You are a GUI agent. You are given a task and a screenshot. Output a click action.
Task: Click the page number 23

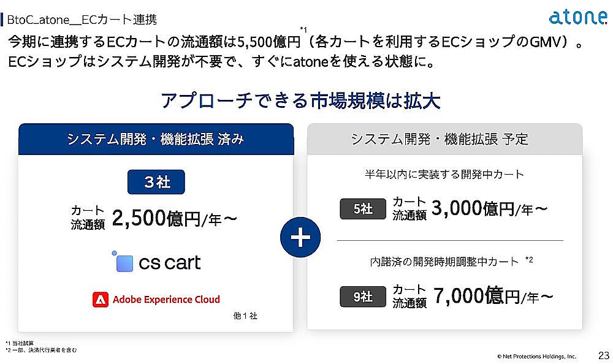[603, 355]
